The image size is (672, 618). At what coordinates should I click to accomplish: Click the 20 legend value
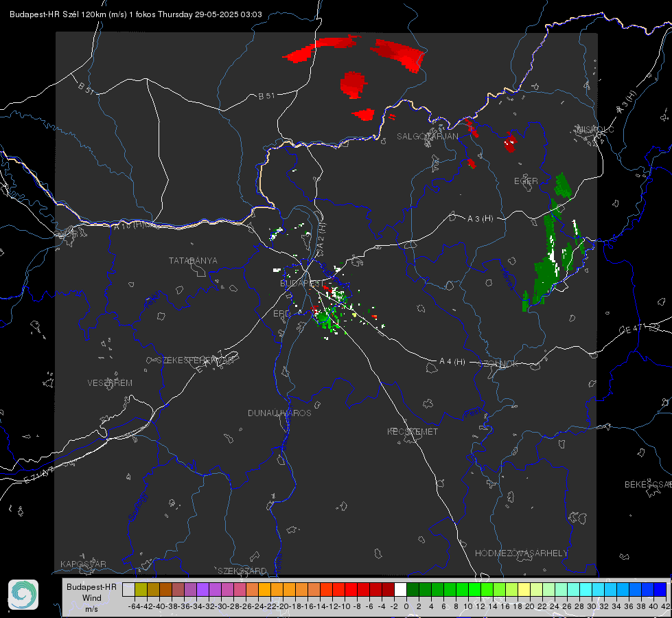tap(530, 606)
